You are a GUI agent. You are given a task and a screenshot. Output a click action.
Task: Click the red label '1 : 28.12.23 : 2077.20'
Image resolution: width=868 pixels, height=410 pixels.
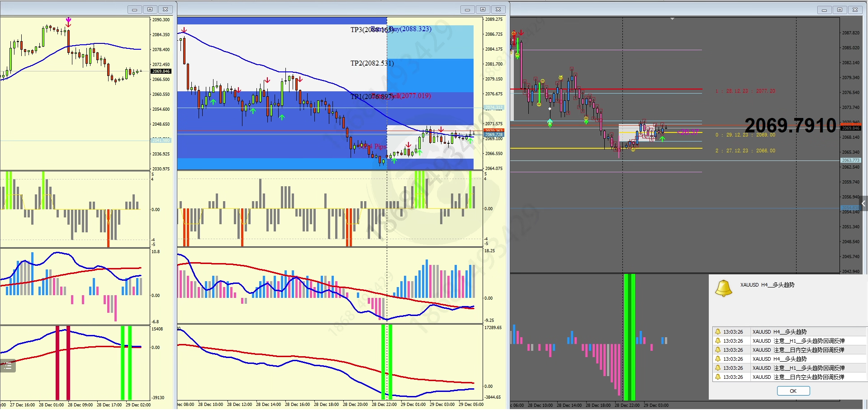(745, 91)
